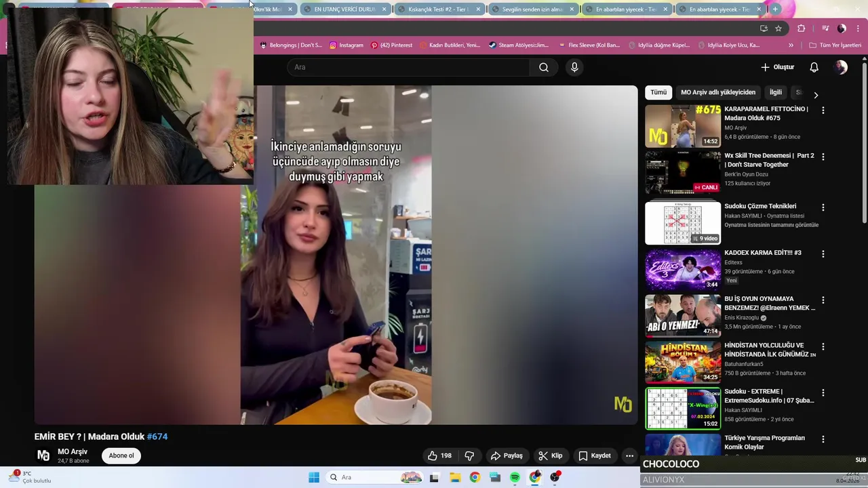Open Windows Start menu
Viewport: 868px width, 488px height.
point(314,477)
